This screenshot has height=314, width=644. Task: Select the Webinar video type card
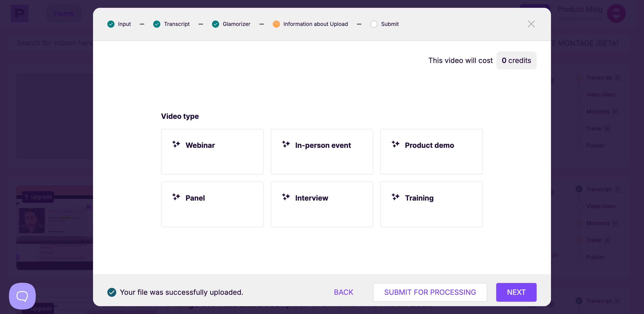pyautogui.click(x=212, y=151)
